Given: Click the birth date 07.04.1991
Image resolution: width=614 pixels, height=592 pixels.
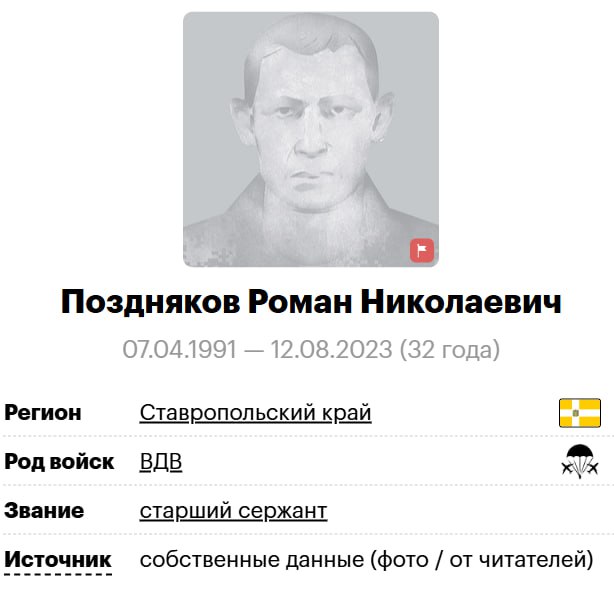Looking at the screenshot, I should coord(180,350).
